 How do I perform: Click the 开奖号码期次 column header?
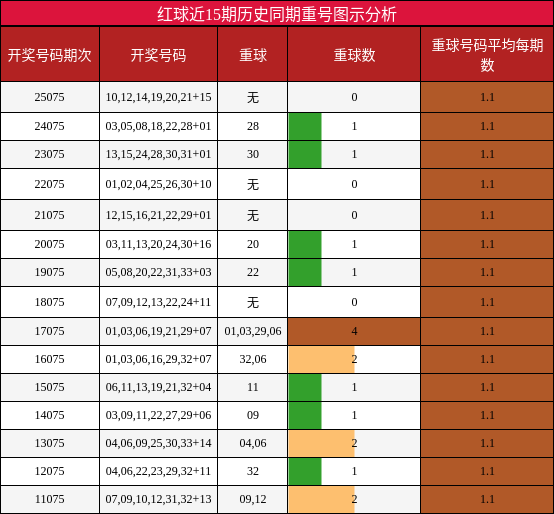tap(50, 54)
